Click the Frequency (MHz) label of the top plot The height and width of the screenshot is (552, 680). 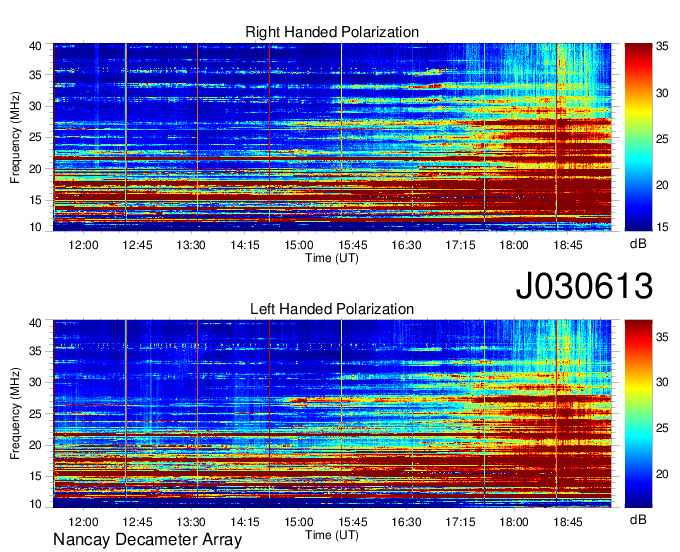click(x=15, y=137)
